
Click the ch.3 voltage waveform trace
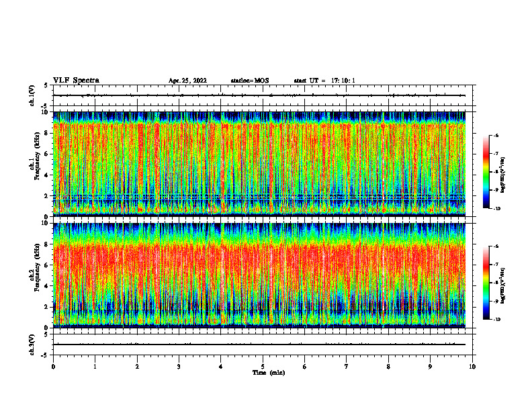pos(259,345)
